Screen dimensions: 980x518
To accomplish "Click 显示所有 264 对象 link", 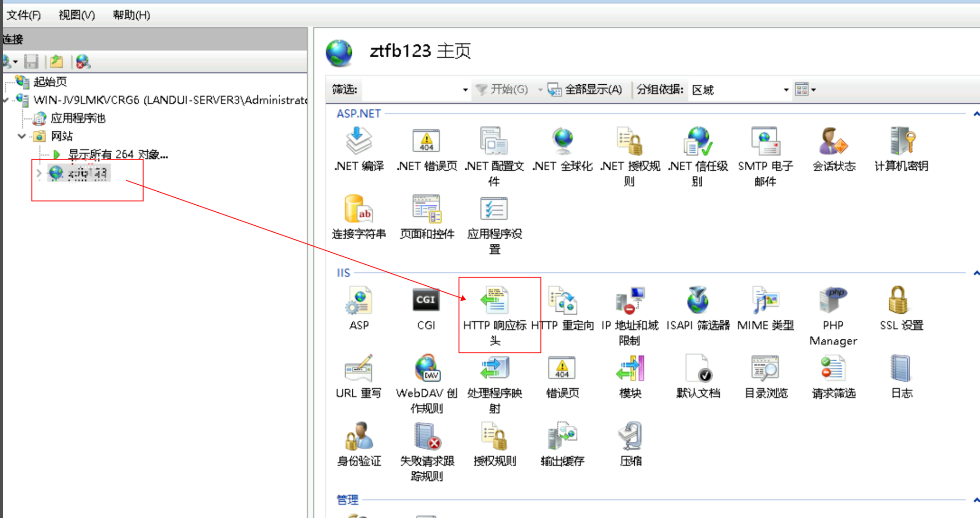I will [x=117, y=155].
